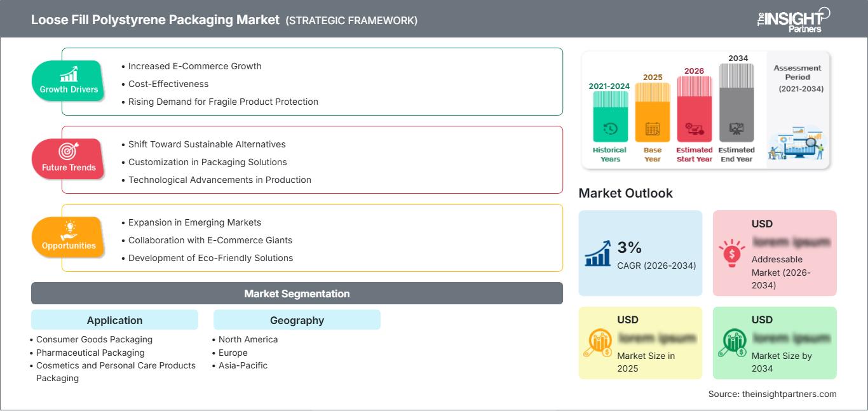Screen dimensions: 868x411
Task: Click the Market Segmentation bar
Action: 297,293
